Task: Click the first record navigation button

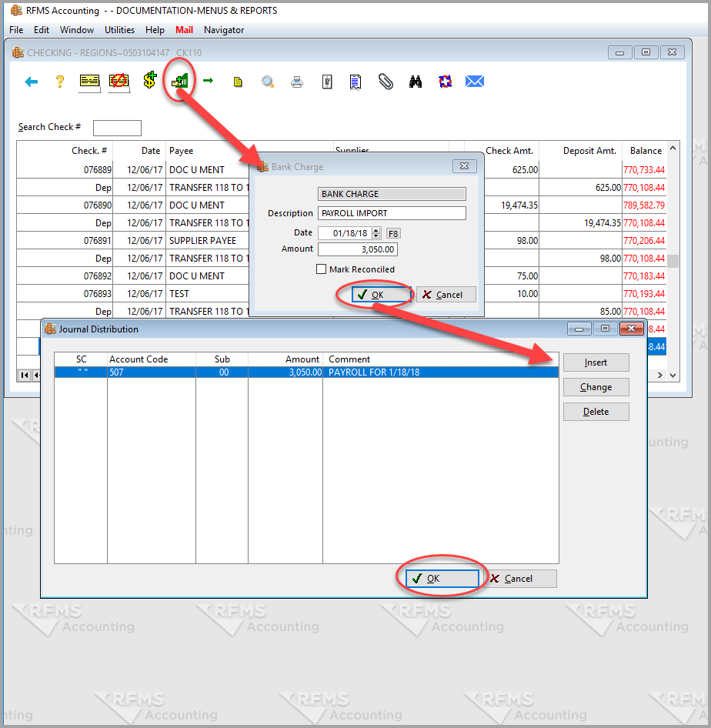Action: click(25, 375)
